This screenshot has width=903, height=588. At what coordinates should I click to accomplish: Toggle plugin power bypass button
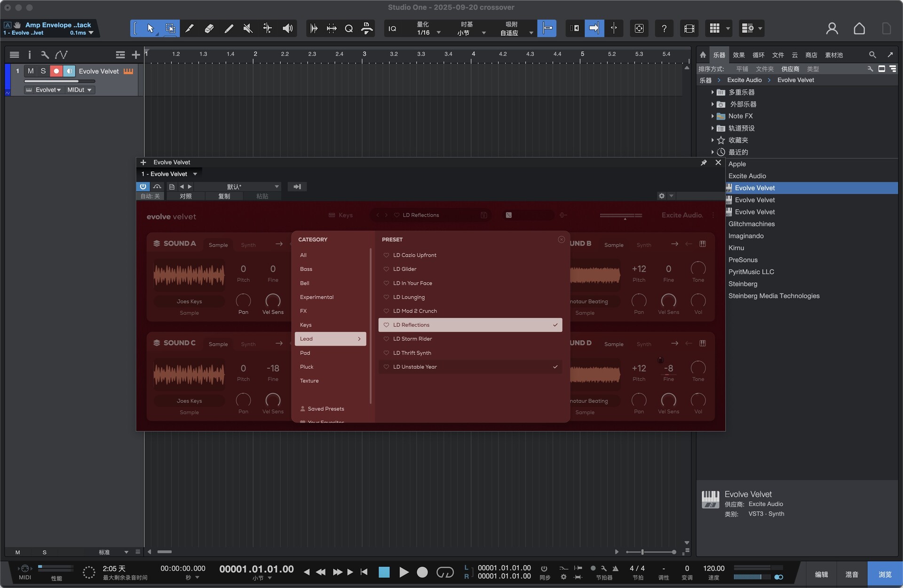point(143,187)
